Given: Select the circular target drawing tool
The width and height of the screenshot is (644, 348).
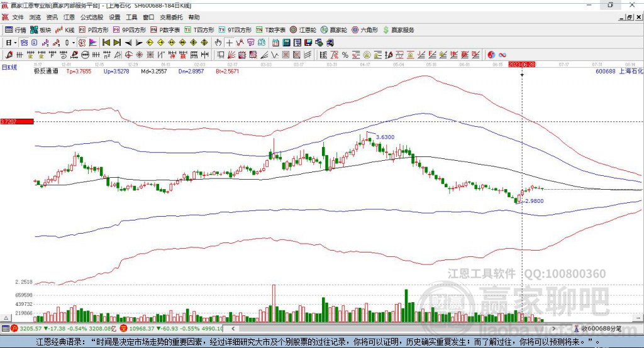Looking at the screenshot, I should [128, 55].
